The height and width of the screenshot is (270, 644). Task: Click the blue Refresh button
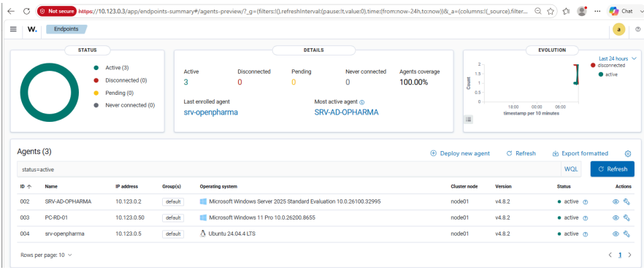click(x=613, y=169)
